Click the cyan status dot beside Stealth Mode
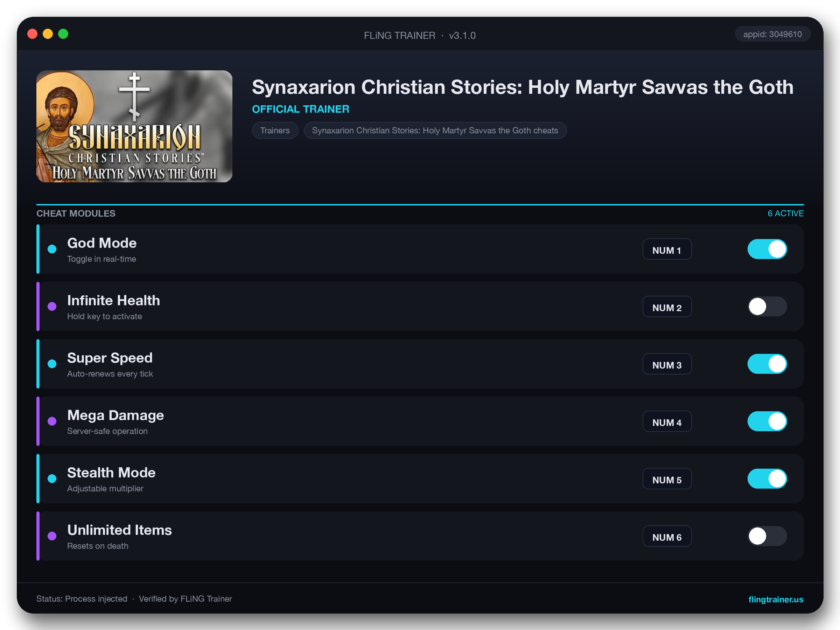This screenshot has height=630, width=840. [52, 478]
